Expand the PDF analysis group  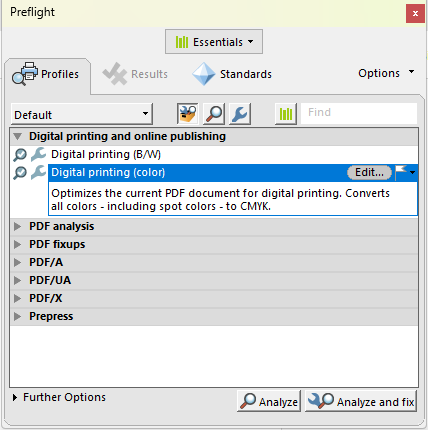(17, 227)
